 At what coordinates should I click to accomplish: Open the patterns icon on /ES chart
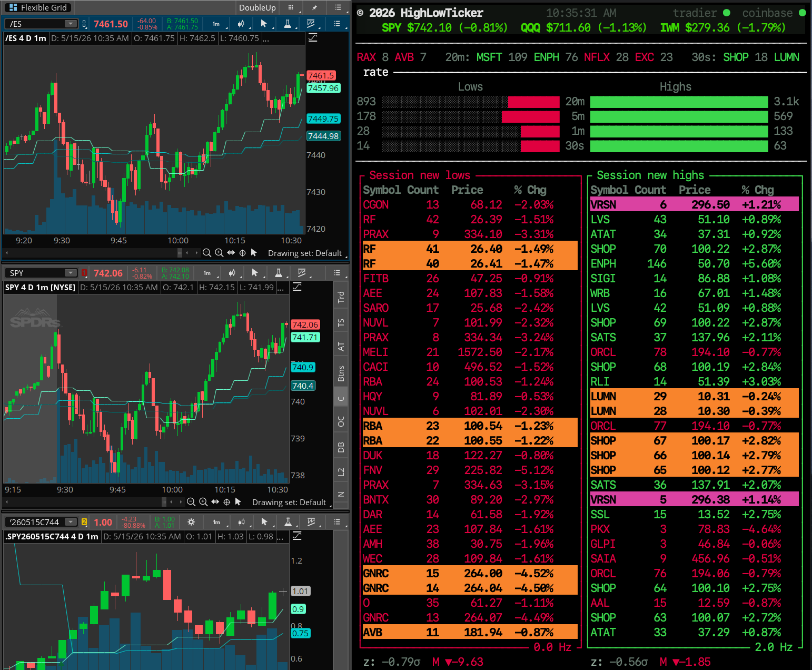tap(311, 24)
